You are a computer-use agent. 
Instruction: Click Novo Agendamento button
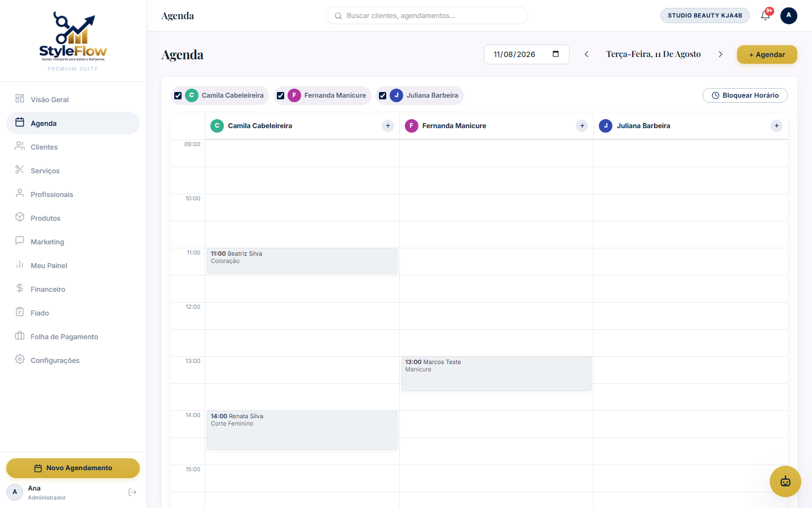[73, 468]
